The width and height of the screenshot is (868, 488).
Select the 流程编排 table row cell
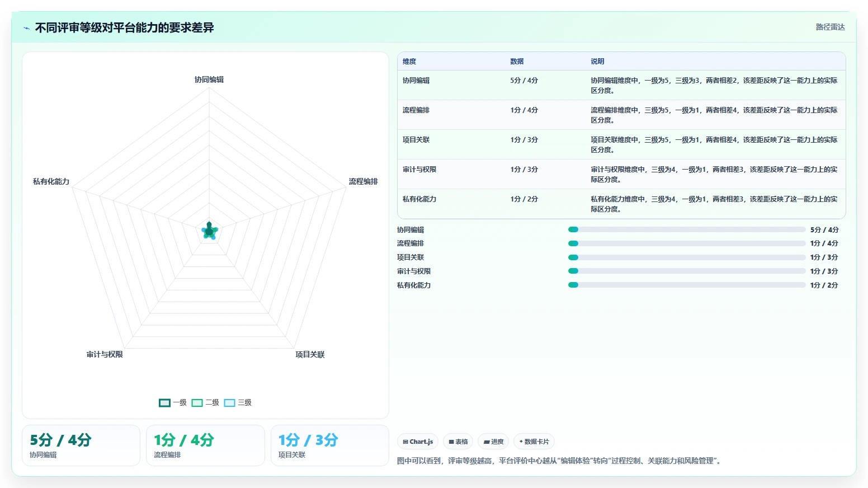click(x=416, y=110)
